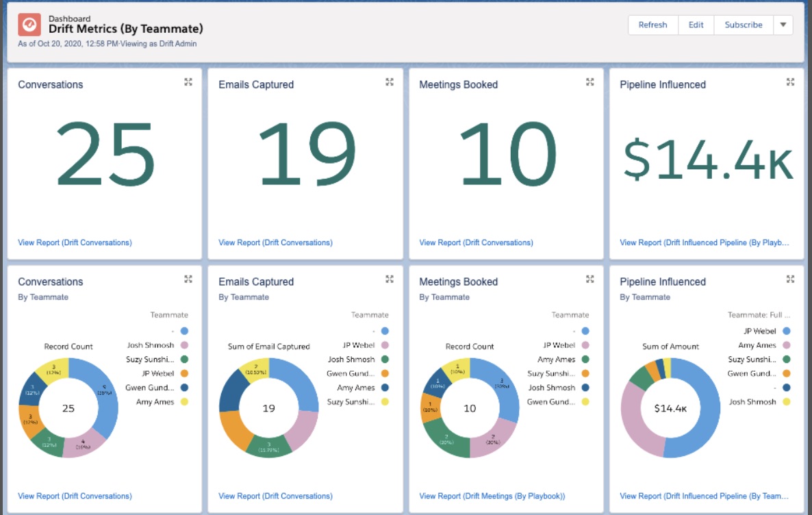The width and height of the screenshot is (812, 515).
Task: Expand the Pipeline Influenced total metric tile
Action: click(x=790, y=82)
